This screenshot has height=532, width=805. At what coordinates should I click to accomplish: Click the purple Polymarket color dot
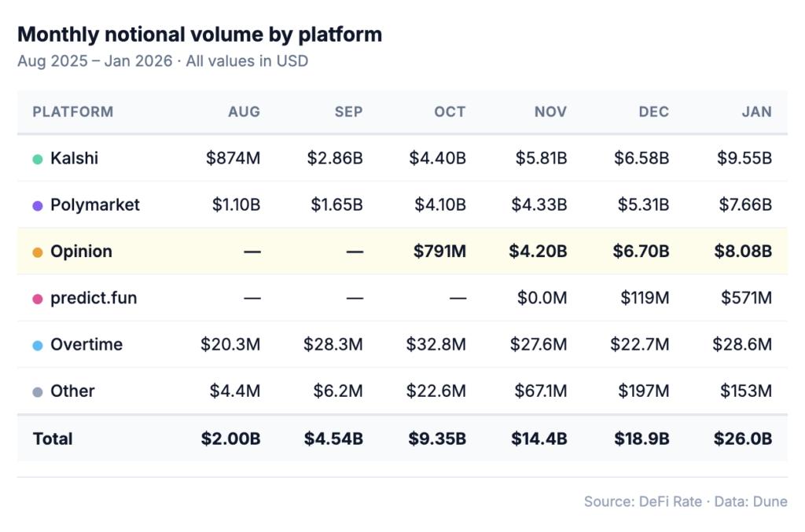coord(38,206)
